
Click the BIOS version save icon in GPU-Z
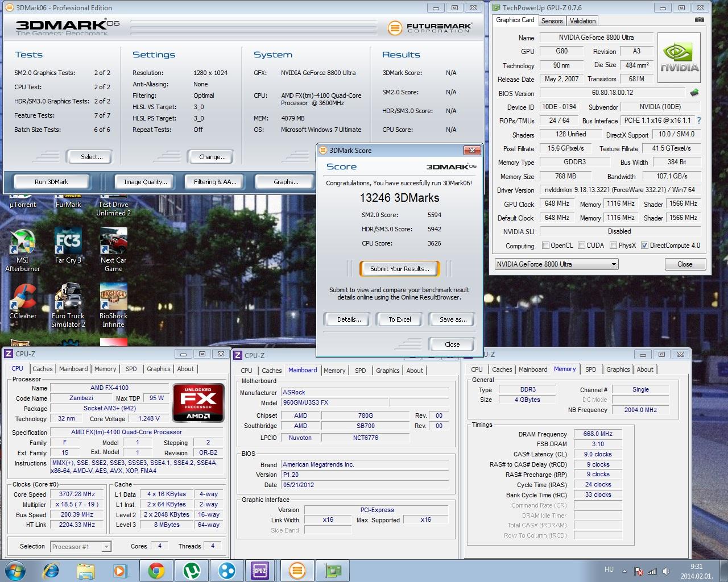point(694,93)
